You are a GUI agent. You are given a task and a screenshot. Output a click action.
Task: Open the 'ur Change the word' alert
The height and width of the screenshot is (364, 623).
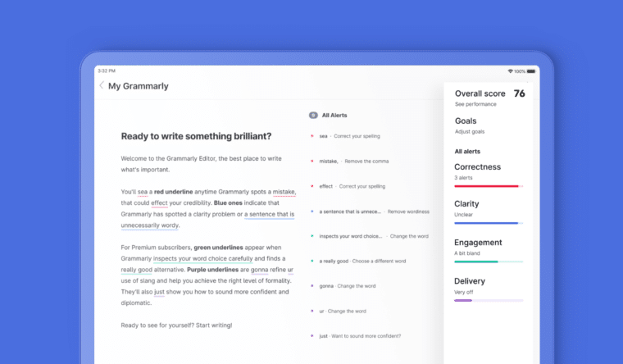(343, 312)
